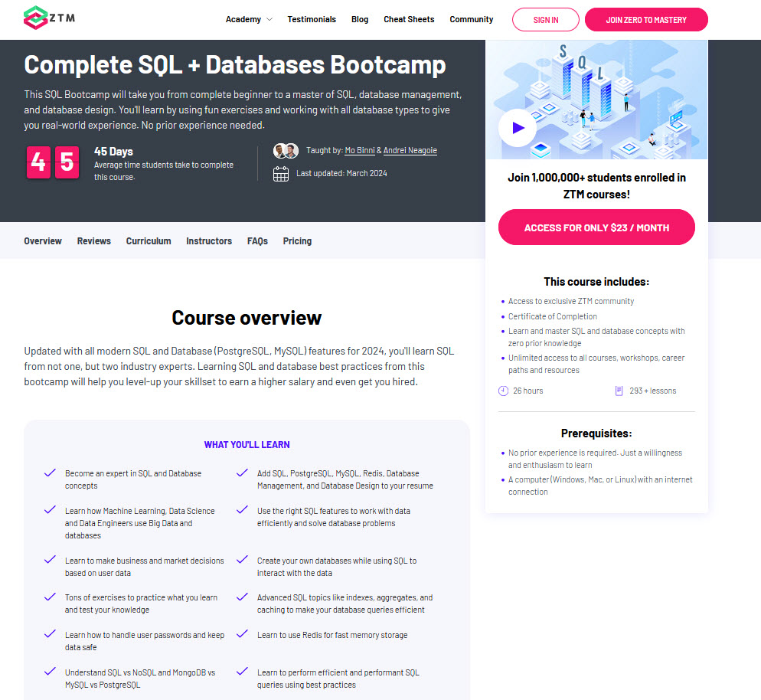This screenshot has height=700, width=761.
Task: Click 'Access to exclusive ZTM community' item
Action: click(x=571, y=302)
